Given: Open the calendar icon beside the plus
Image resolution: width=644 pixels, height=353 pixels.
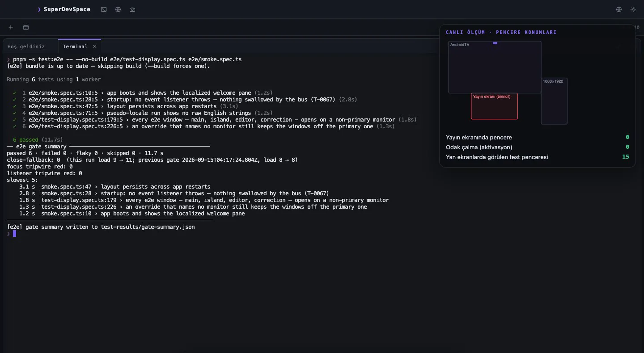Looking at the screenshot, I should point(26,27).
